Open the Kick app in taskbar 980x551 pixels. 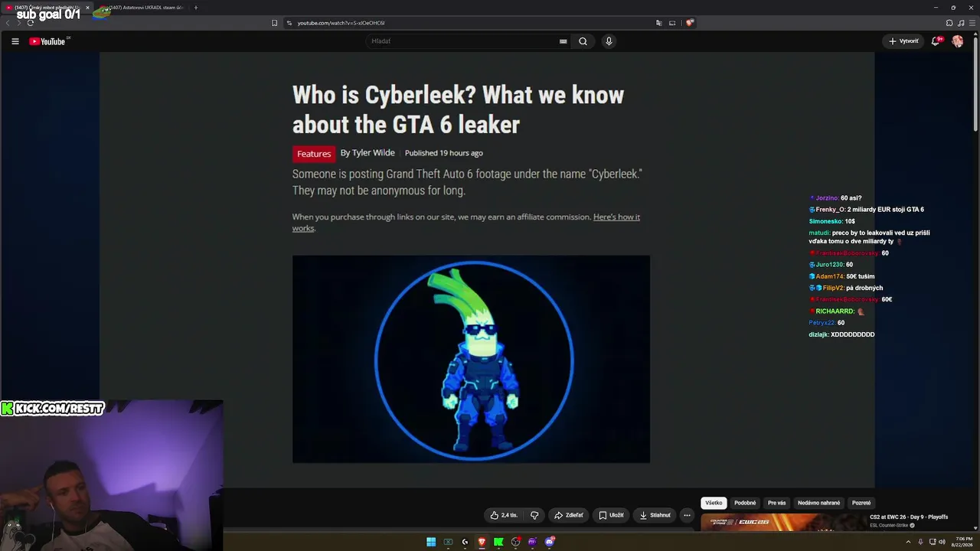[498, 542]
